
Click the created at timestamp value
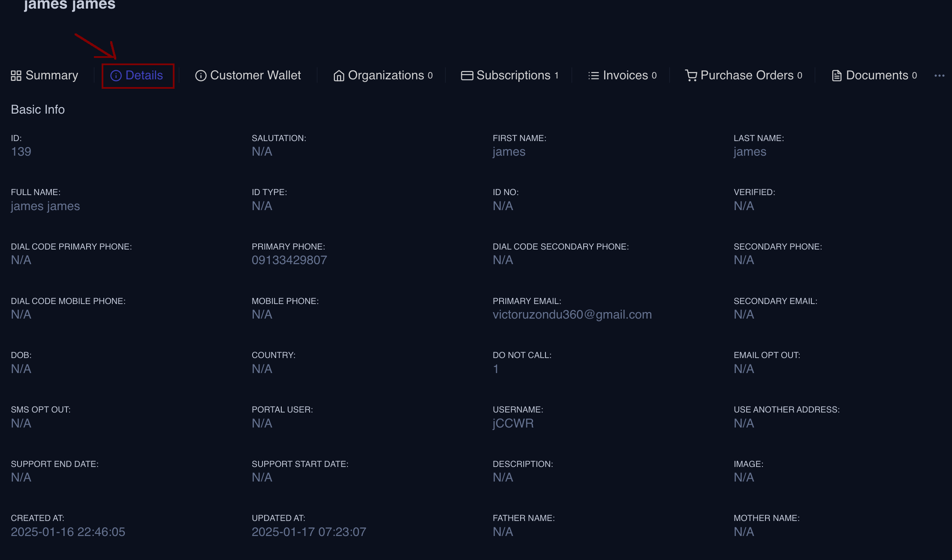(68, 532)
